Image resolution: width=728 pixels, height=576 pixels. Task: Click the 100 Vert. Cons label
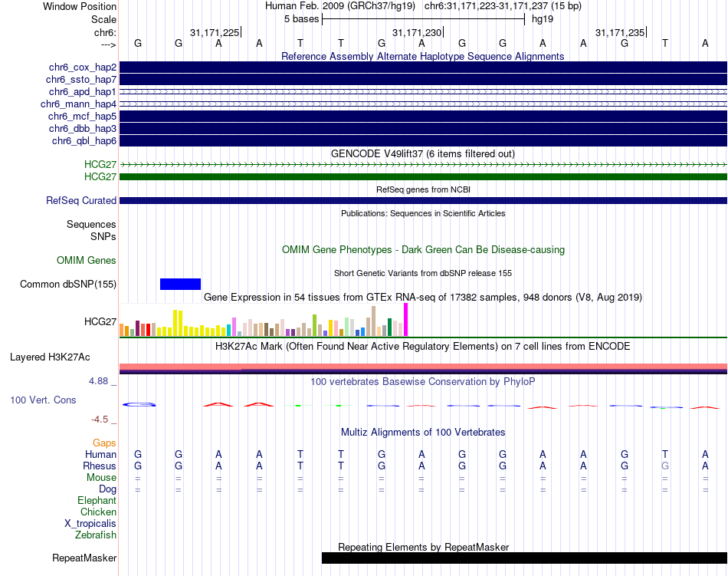point(43,400)
